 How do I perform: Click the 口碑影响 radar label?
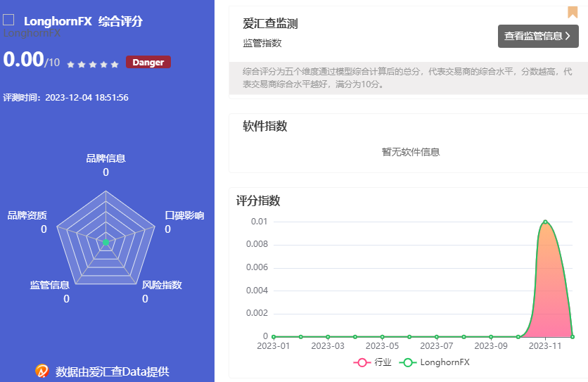click(x=184, y=215)
